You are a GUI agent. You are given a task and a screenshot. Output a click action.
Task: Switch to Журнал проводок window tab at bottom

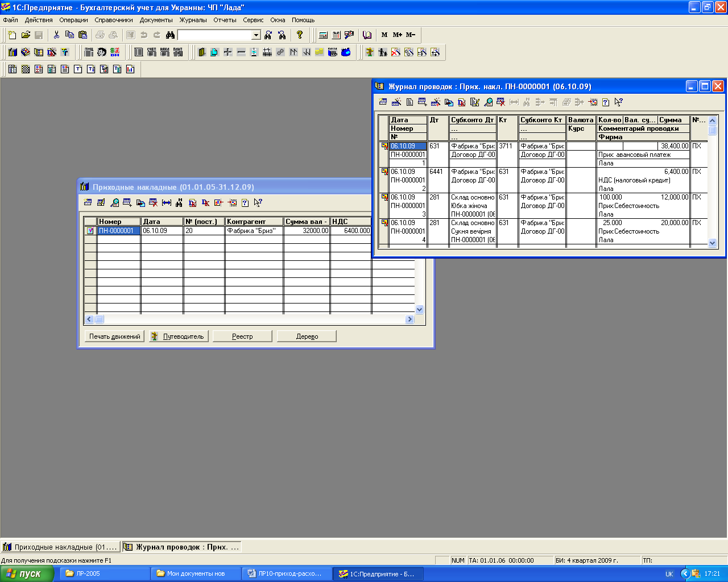pyautogui.click(x=181, y=547)
